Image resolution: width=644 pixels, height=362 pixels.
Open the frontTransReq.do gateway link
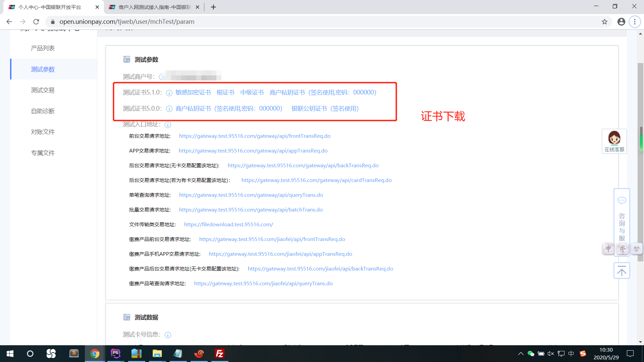click(x=255, y=136)
